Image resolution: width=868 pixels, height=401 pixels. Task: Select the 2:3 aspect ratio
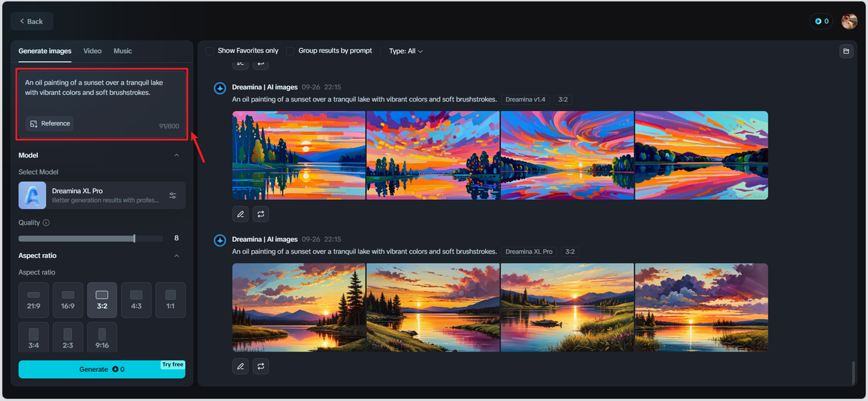(68, 337)
